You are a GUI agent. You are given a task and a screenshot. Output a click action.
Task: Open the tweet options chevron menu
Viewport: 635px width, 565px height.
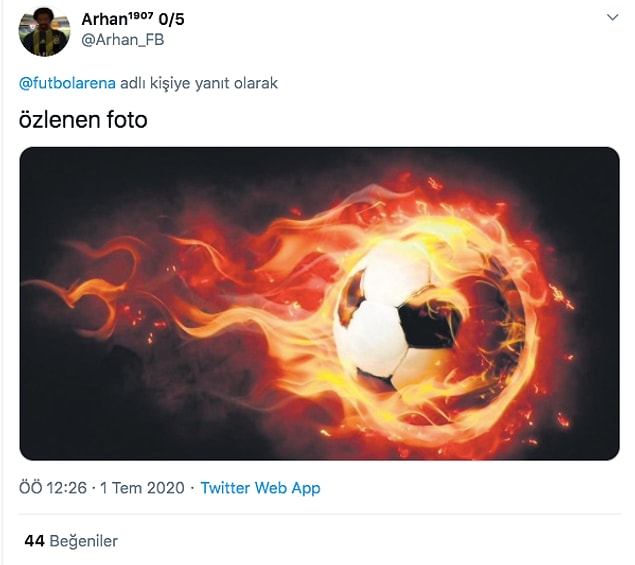[612, 17]
